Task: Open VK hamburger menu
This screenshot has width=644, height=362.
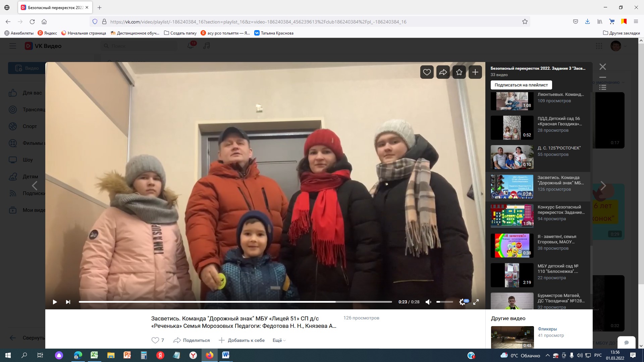Action: point(13,46)
